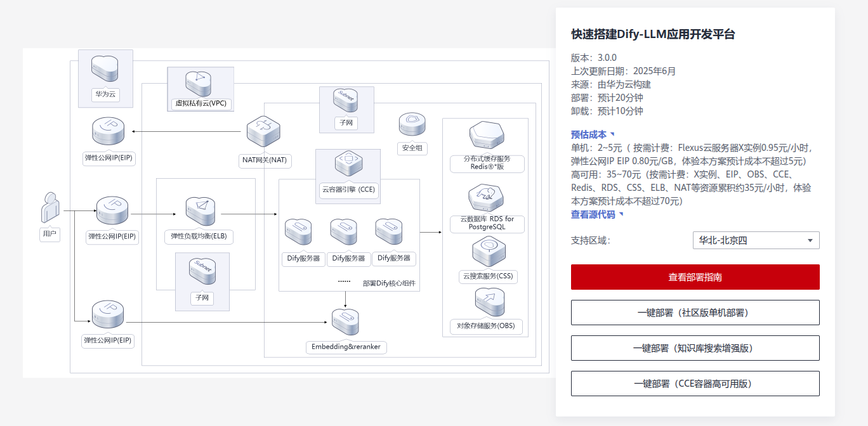Click the 版本：3.0.0 text
This screenshot has width=868, height=426.
click(x=594, y=58)
